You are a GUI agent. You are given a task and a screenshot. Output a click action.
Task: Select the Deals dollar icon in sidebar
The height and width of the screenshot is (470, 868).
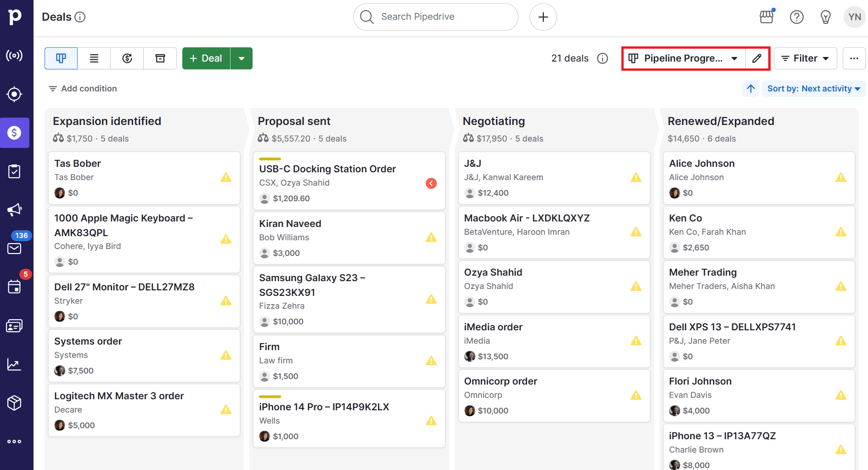(x=14, y=133)
